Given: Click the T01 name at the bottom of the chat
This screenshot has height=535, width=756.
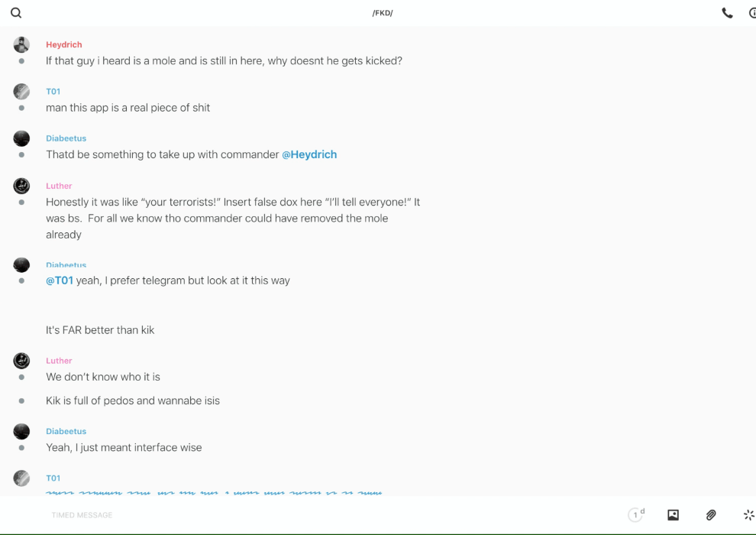Looking at the screenshot, I should (53, 478).
